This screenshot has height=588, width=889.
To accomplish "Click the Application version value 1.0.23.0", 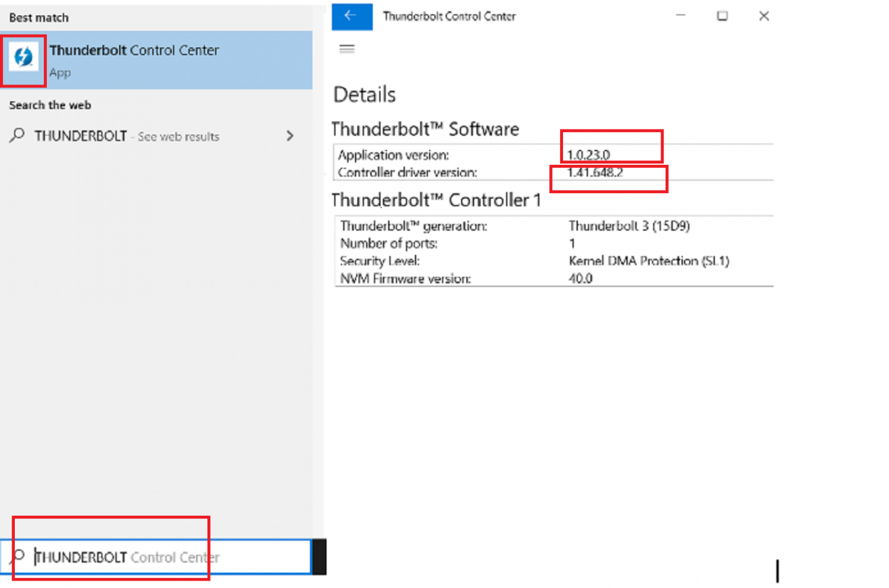I will [x=588, y=155].
